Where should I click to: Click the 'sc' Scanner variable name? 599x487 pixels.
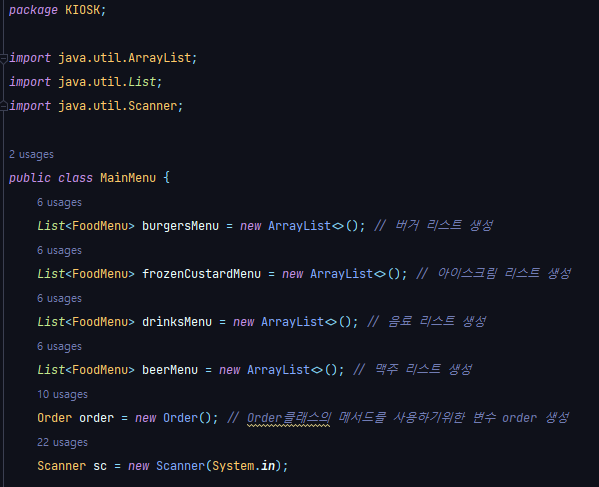point(100,466)
